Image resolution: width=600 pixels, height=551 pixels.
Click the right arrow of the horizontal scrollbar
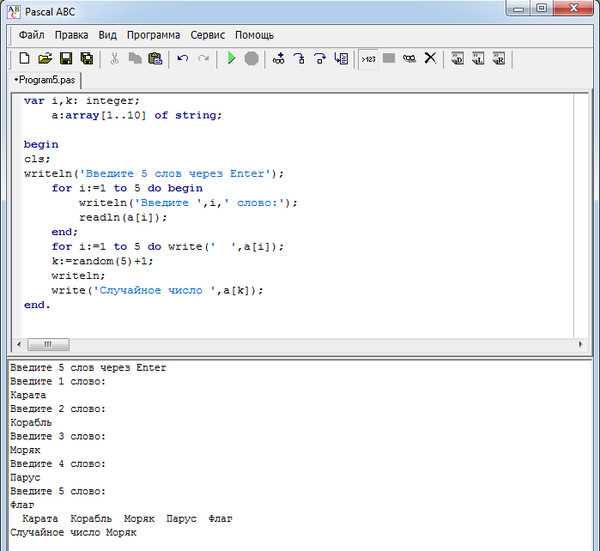[580, 344]
